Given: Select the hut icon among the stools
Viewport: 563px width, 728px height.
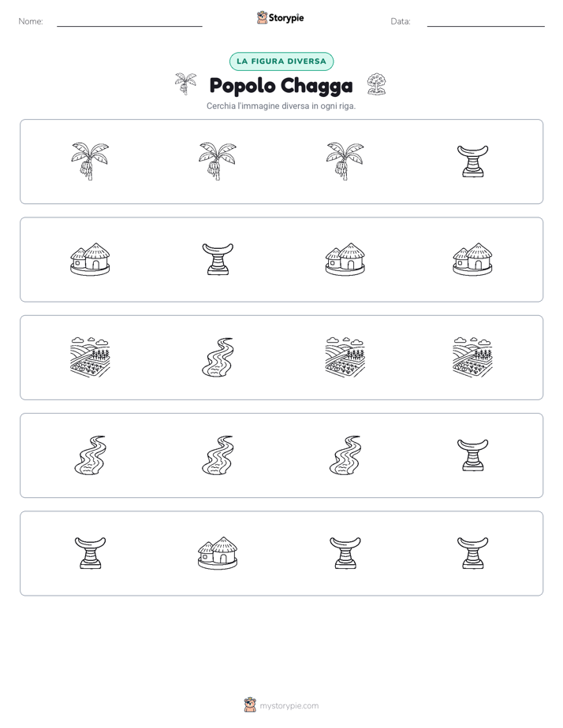Looking at the screenshot, I should 218,553.
